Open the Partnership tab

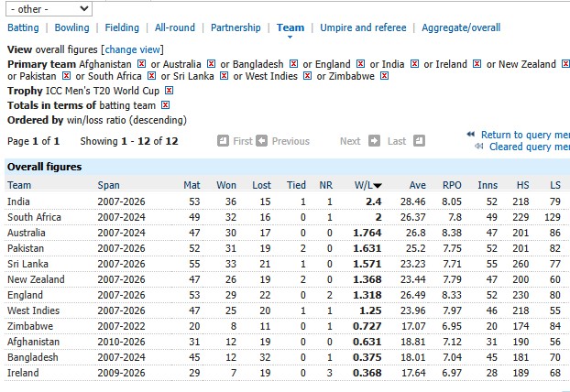(236, 28)
